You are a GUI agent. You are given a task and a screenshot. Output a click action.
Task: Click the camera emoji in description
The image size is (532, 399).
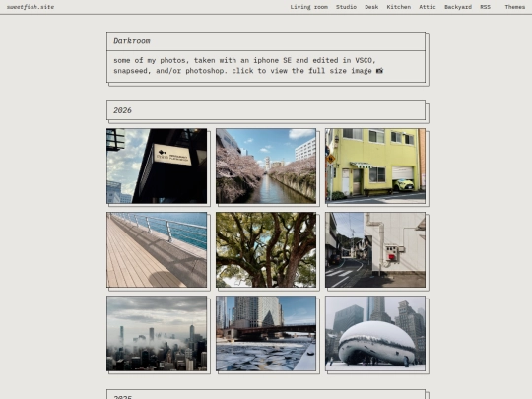(x=379, y=71)
